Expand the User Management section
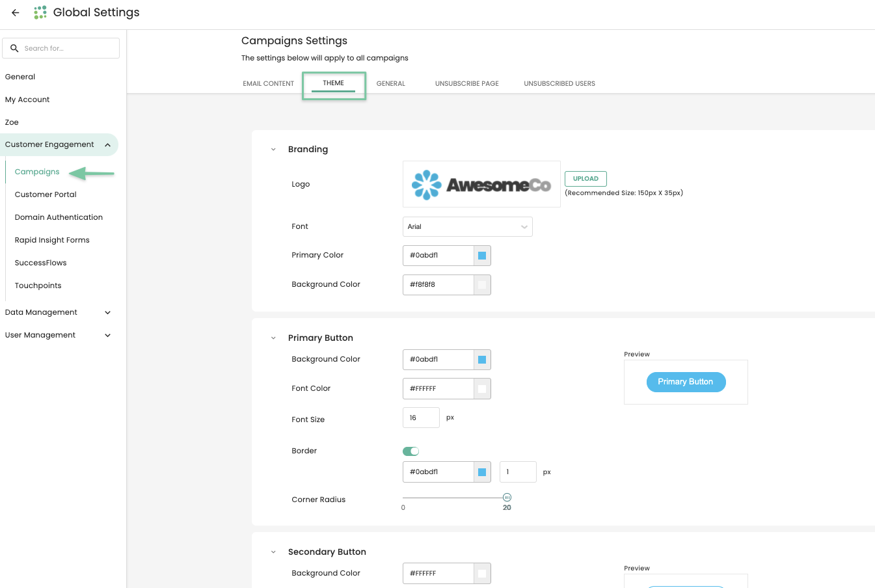Image resolution: width=875 pixels, height=588 pixels. tap(59, 335)
